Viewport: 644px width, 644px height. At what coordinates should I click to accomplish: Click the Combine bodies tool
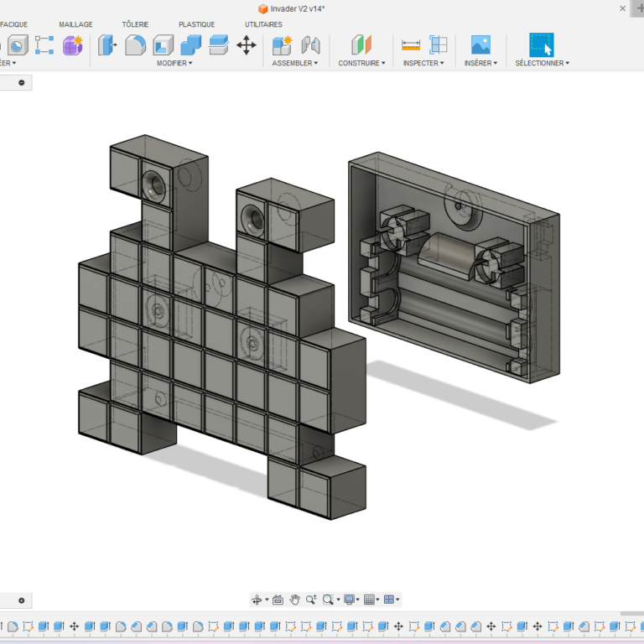click(191, 45)
